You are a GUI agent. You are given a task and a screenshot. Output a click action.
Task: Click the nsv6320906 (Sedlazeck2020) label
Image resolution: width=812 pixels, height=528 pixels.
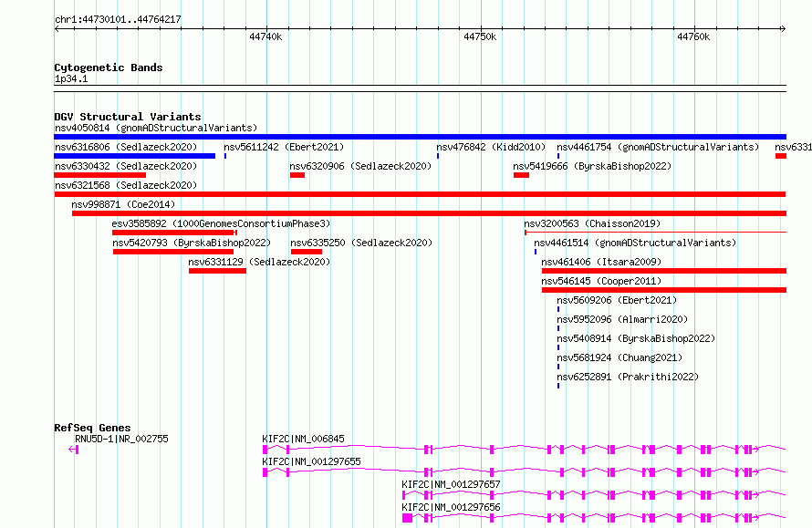click(360, 166)
